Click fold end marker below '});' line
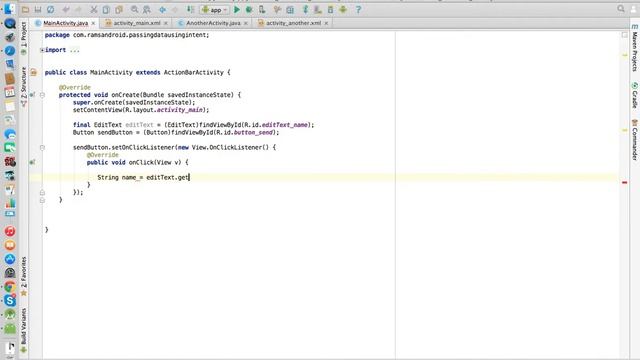The width and height of the screenshot is (640, 360). coord(42,200)
